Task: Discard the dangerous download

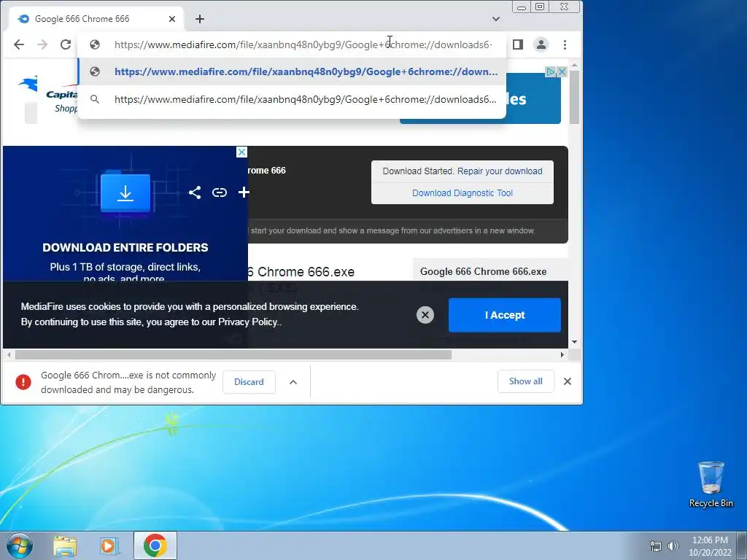Action: coord(249,382)
